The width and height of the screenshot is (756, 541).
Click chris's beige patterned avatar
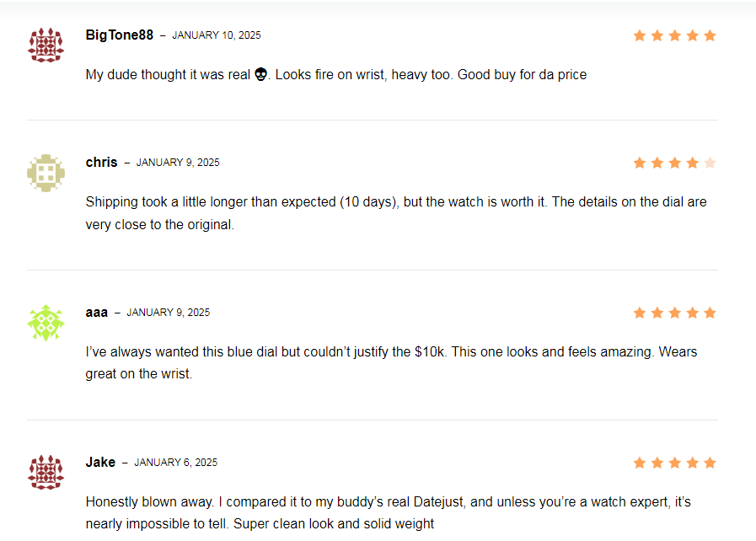[x=46, y=173]
